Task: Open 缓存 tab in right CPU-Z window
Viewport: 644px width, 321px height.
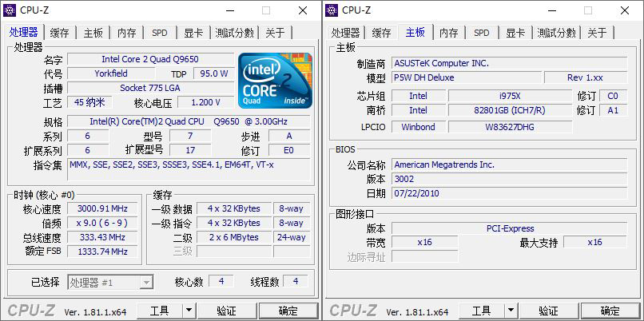Action: (382, 33)
